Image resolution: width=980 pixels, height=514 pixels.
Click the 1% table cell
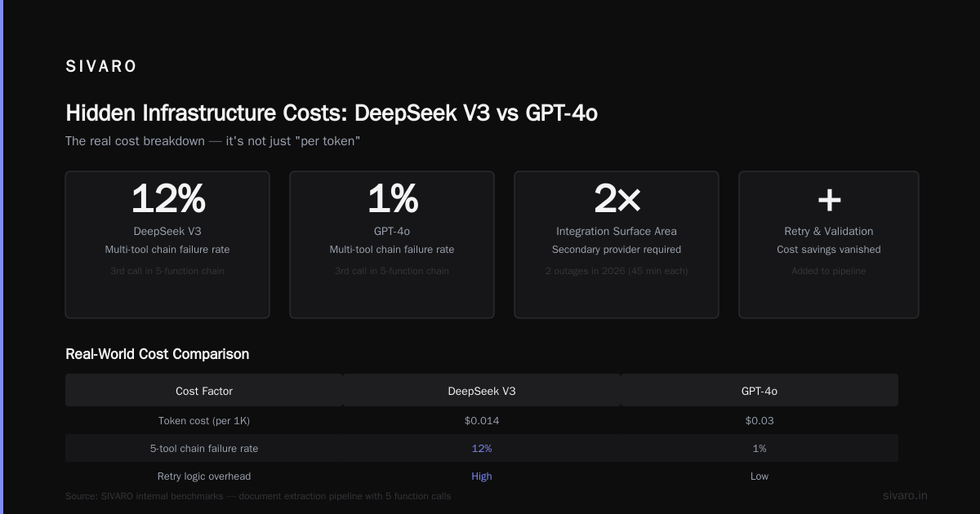(759, 449)
